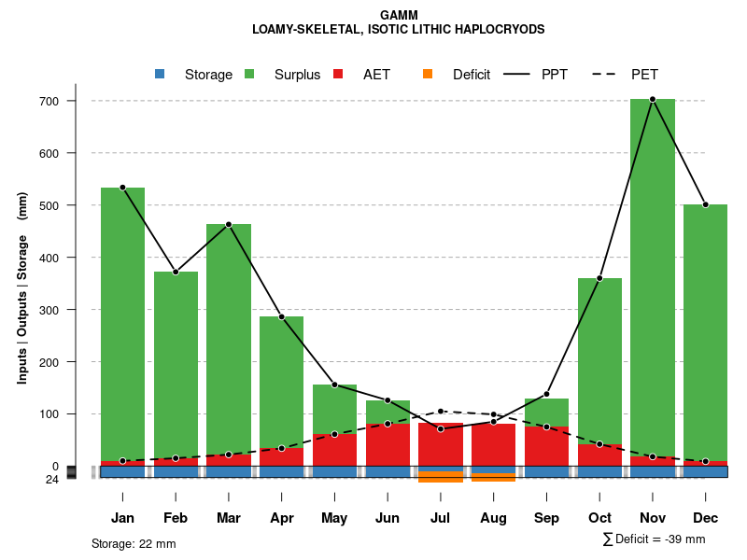
Task: Click the Dec month axis label
Action: (x=705, y=518)
